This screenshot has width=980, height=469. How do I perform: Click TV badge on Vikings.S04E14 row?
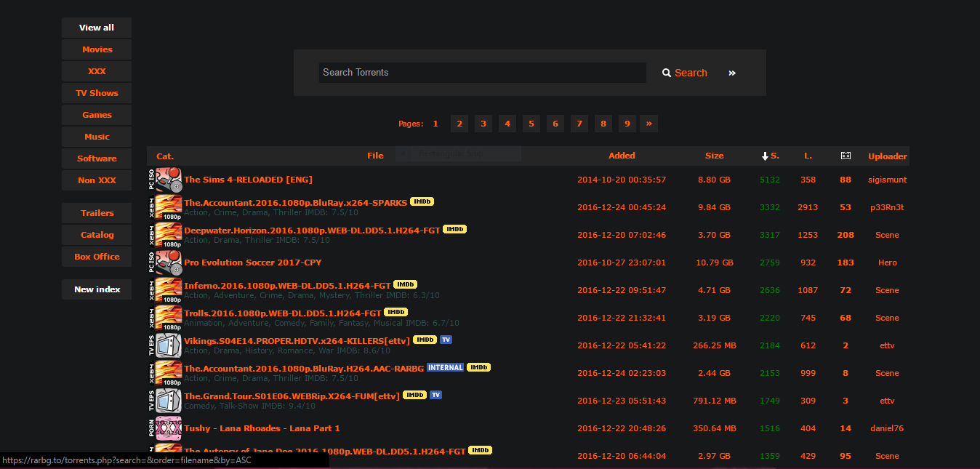446,340
